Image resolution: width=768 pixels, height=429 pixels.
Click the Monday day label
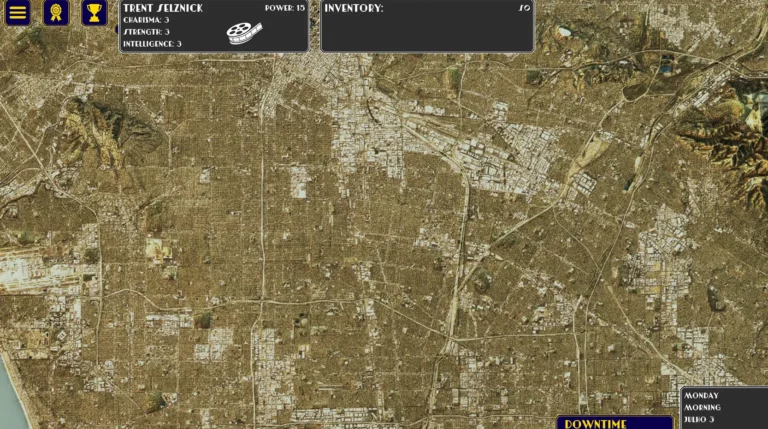[701, 395]
